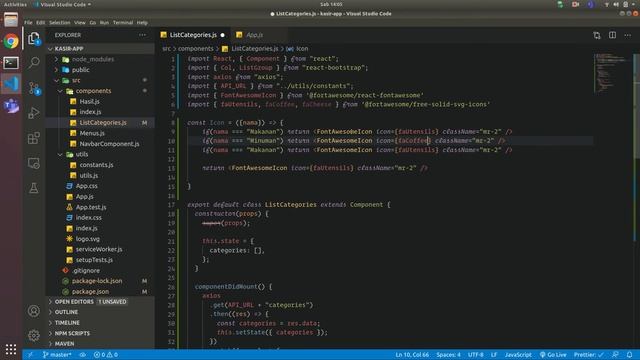
Task: Change JavaScript language mode in status bar
Action: click(518, 355)
